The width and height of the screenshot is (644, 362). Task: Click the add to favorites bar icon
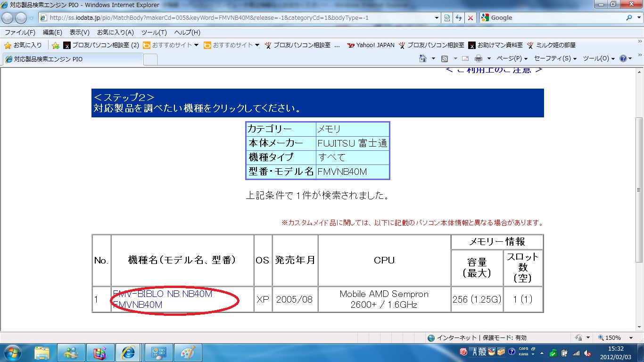[56, 45]
